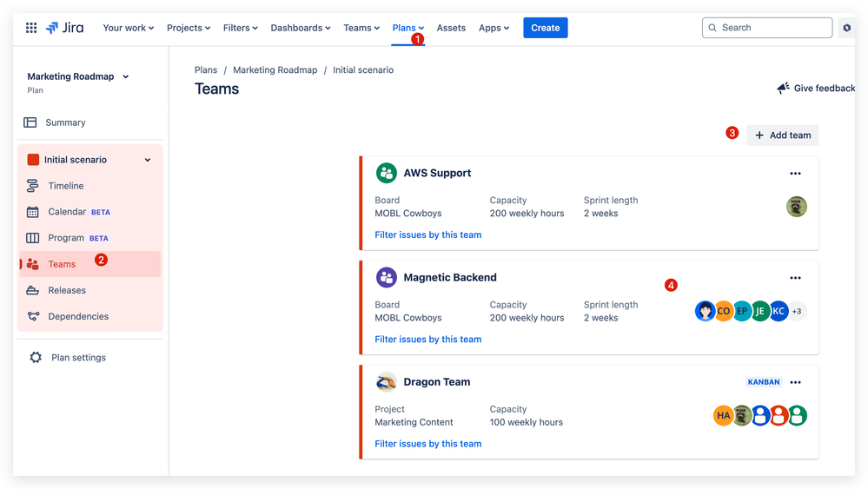
Task: Click the Search input field
Action: [x=766, y=28]
